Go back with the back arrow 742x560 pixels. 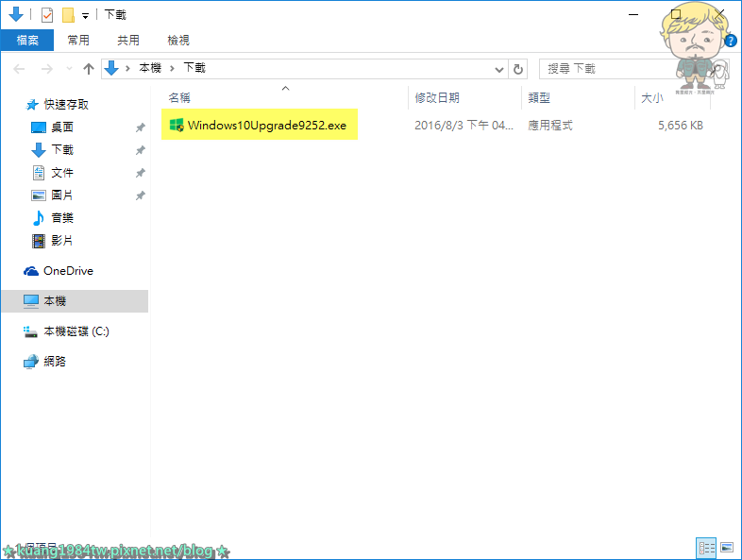19,69
